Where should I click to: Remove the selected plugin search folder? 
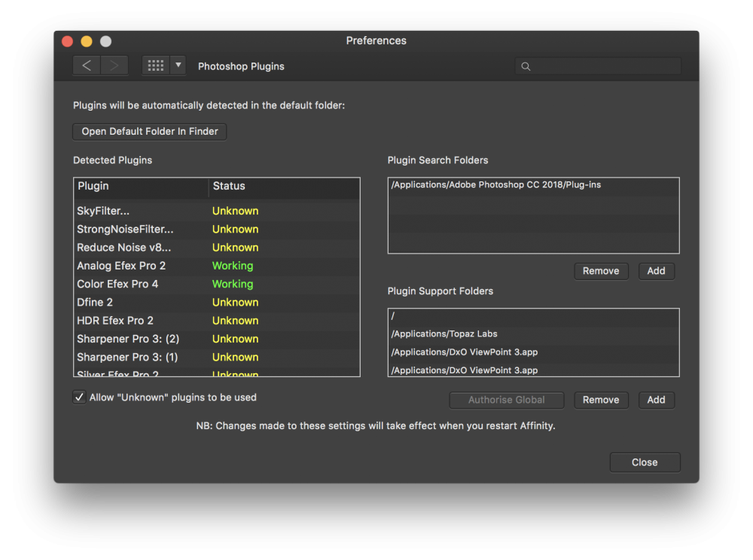(x=601, y=271)
